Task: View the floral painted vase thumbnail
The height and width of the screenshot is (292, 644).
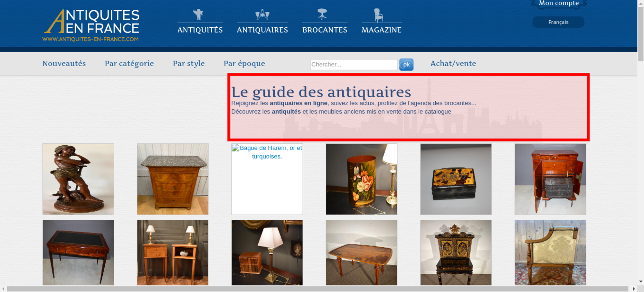Action: [x=361, y=179]
